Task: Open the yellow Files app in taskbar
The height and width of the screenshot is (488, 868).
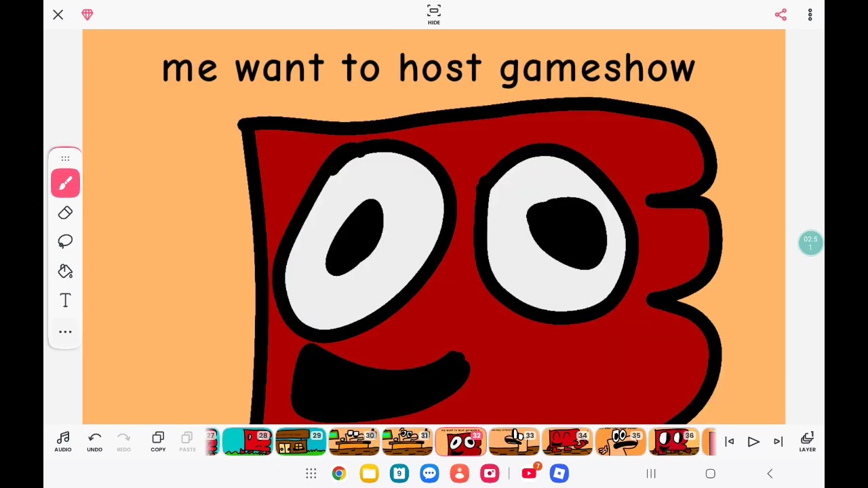Action: (x=369, y=473)
